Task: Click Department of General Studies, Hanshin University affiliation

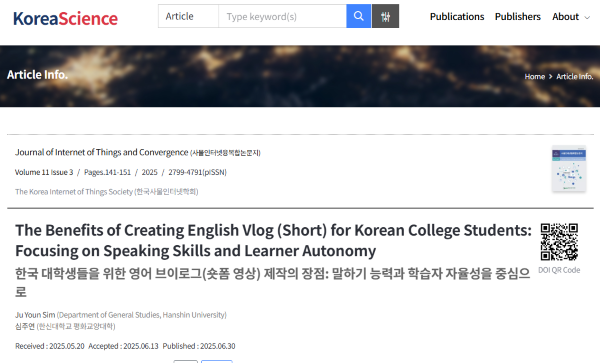Action: (142, 315)
